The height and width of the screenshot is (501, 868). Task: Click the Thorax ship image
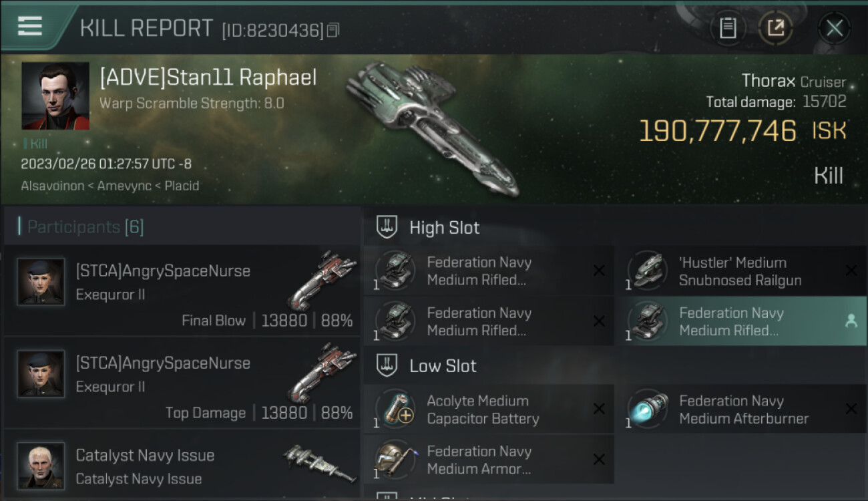(432, 129)
